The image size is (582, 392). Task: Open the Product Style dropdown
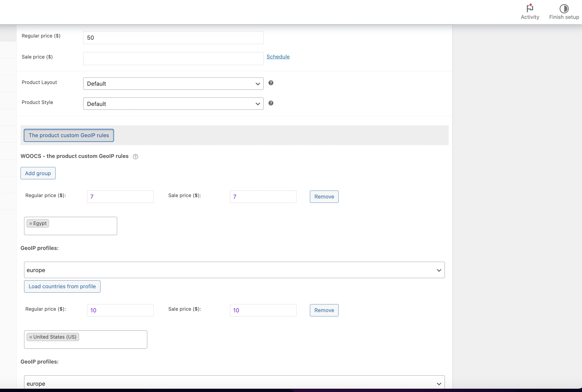coord(173,104)
